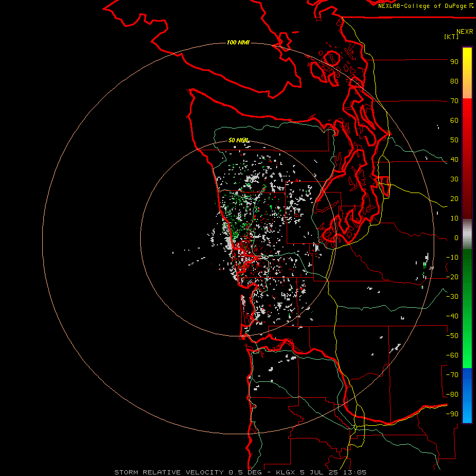Click the 50 NMI range ring label
Screen dimensions: 476x476
(239, 140)
